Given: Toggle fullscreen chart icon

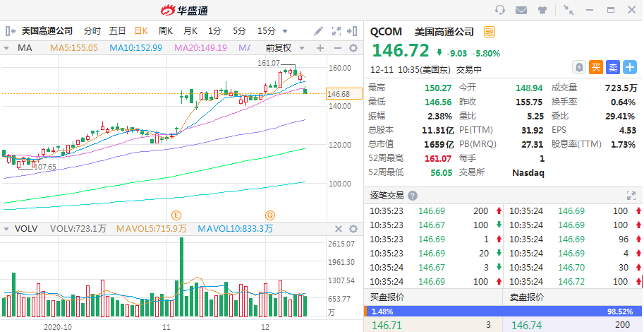Looking at the screenshot, I should [x=336, y=31].
